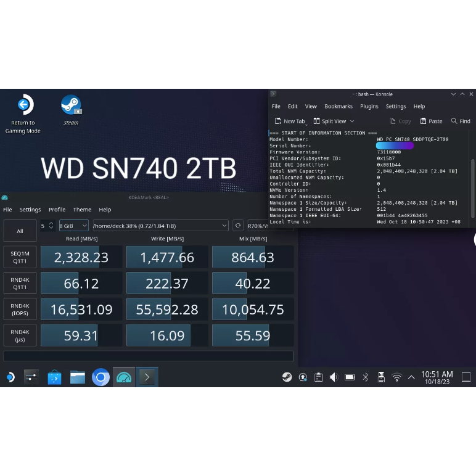The width and height of the screenshot is (476, 476).
Task: Click SEQ1M read value 2,328.23
Action: (81, 257)
